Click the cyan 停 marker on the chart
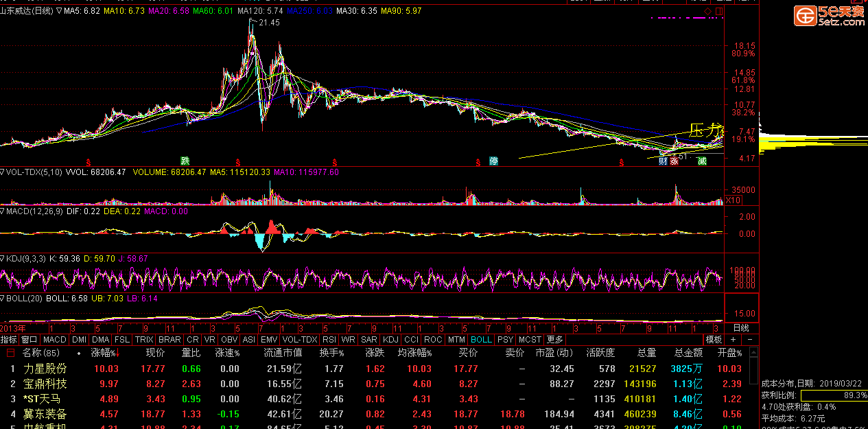The image size is (868, 429). coord(493,161)
